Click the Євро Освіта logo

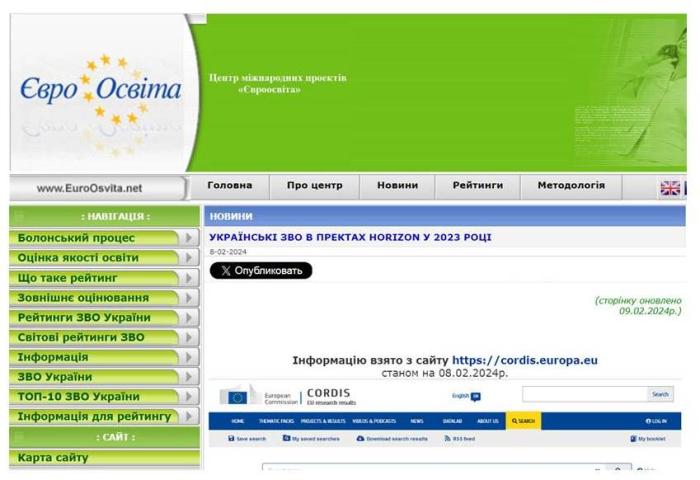point(100,92)
